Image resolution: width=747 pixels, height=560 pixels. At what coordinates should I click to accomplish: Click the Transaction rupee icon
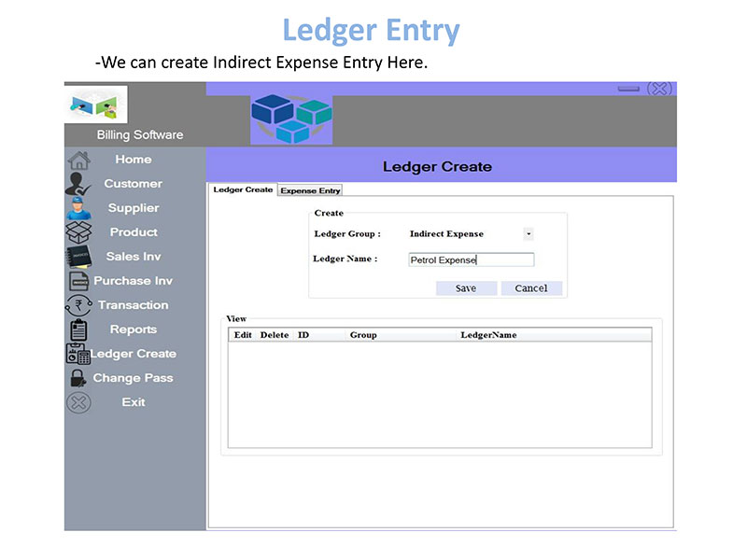coord(78,305)
